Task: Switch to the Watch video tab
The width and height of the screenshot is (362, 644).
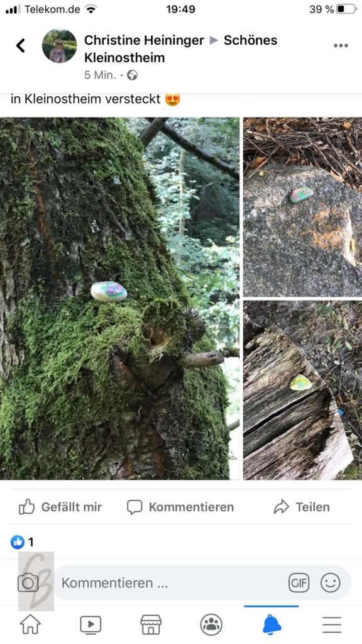Action: coord(90,625)
